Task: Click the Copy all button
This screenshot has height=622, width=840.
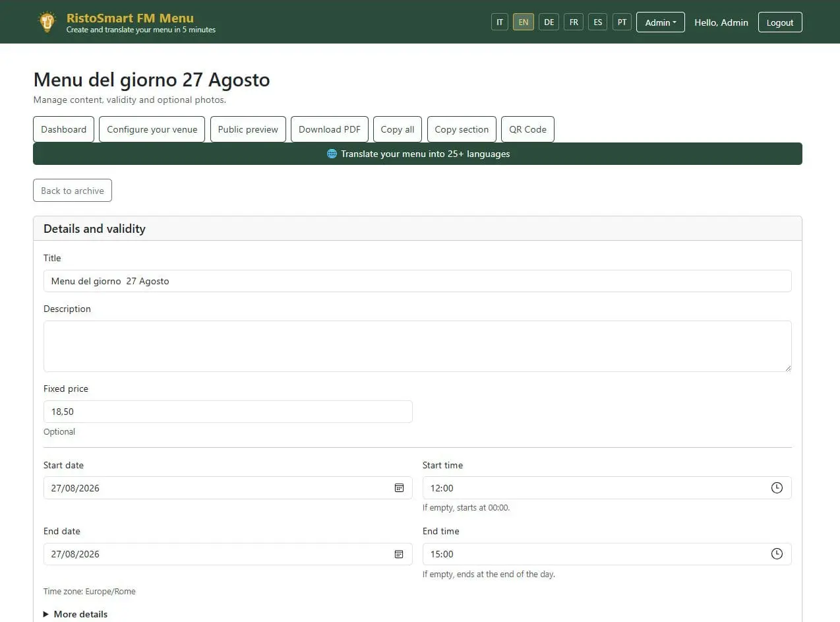Action: click(398, 129)
